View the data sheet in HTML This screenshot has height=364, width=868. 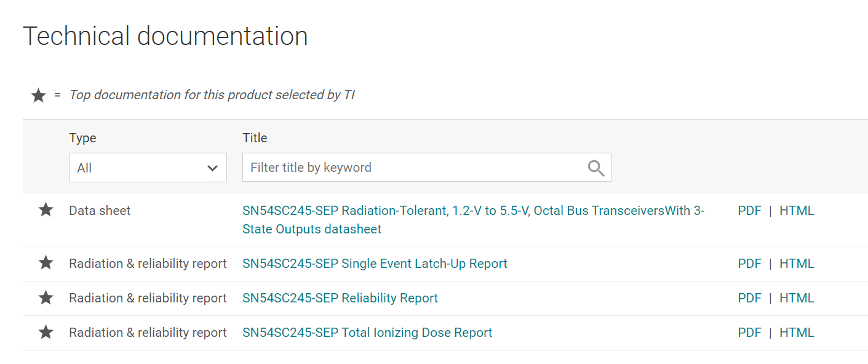point(797,211)
